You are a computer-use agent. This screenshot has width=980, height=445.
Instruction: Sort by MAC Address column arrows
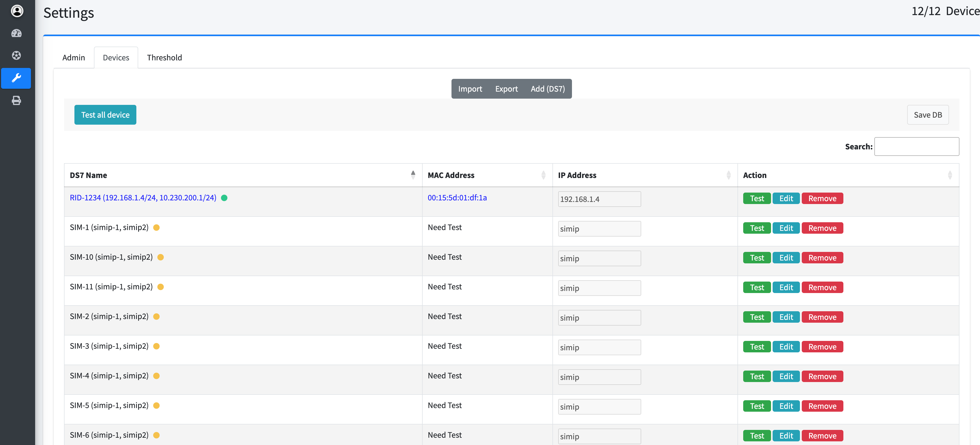click(543, 175)
